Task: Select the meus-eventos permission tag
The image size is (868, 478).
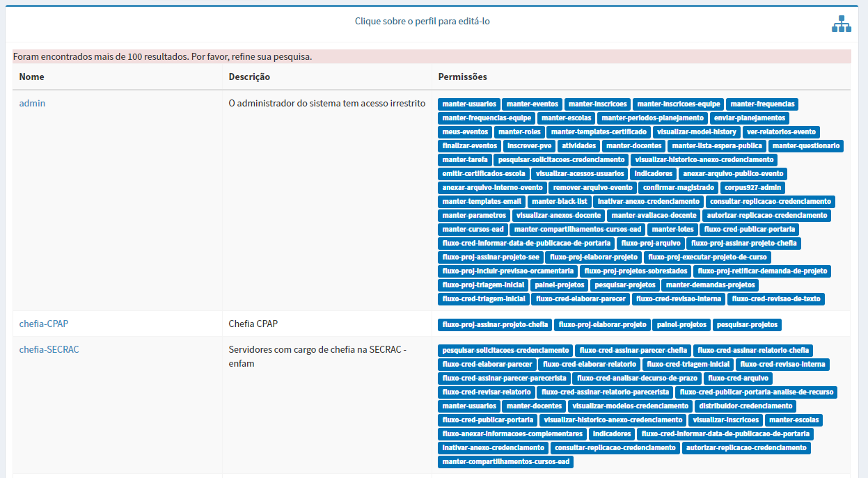Action: pyautogui.click(x=465, y=132)
